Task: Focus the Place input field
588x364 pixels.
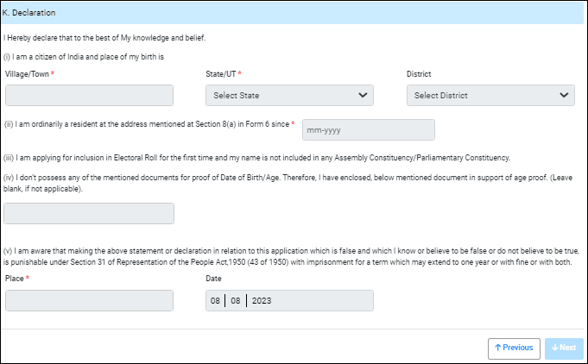Action: [89, 300]
